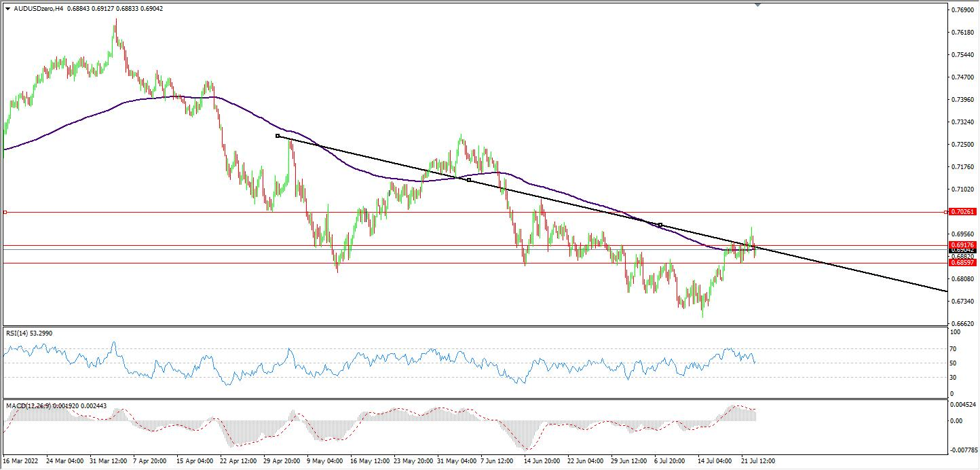This screenshot has height=470, width=980.
Task: Click the gray chart shift marker at top
Action: coord(757,5)
